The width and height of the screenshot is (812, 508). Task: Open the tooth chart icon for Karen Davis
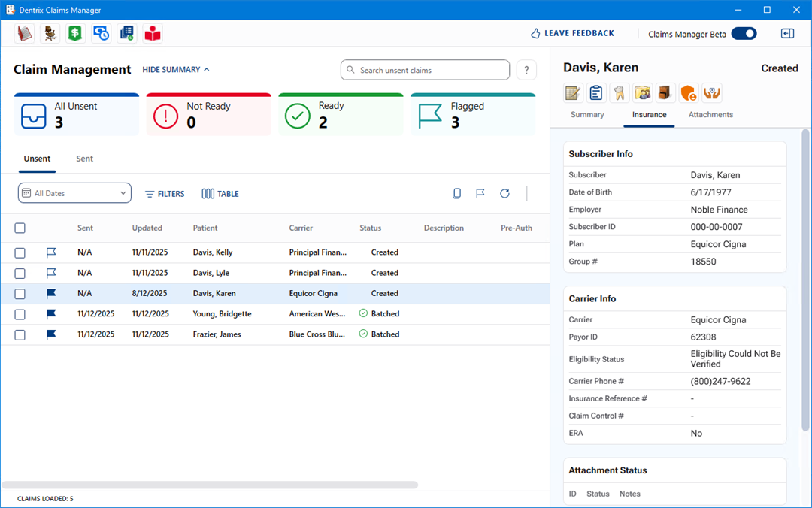pos(620,92)
